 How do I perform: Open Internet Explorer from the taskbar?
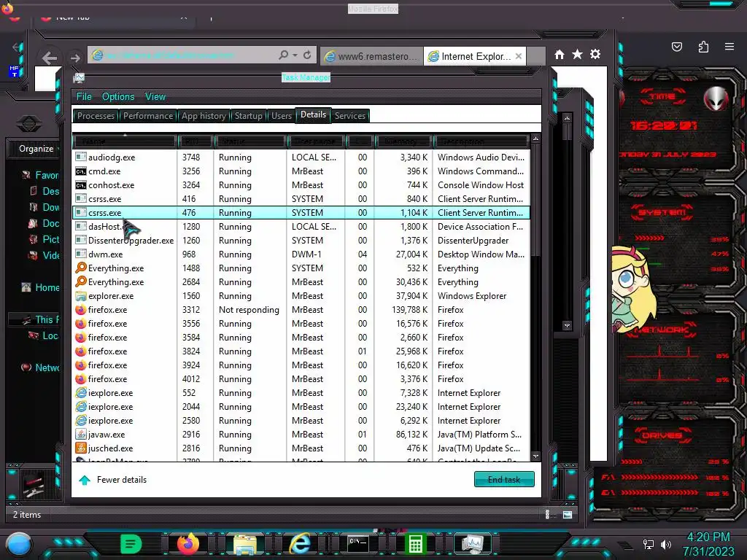[301, 544]
